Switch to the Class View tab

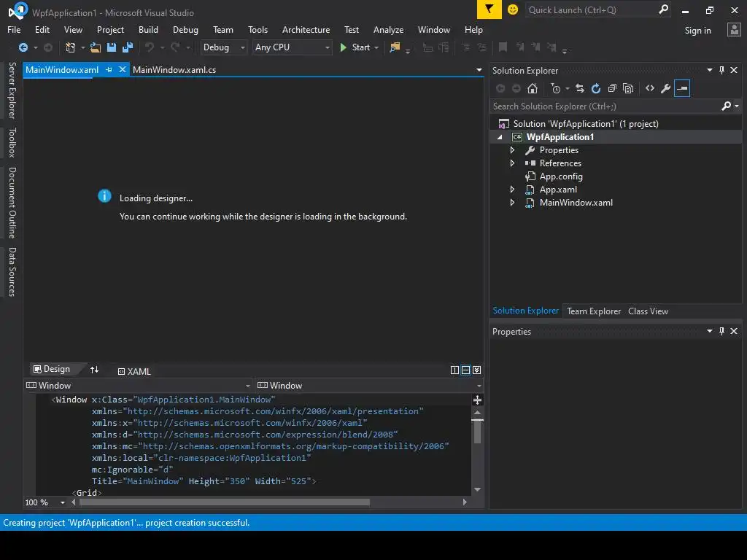pyautogui.click(x=648, y=311)
